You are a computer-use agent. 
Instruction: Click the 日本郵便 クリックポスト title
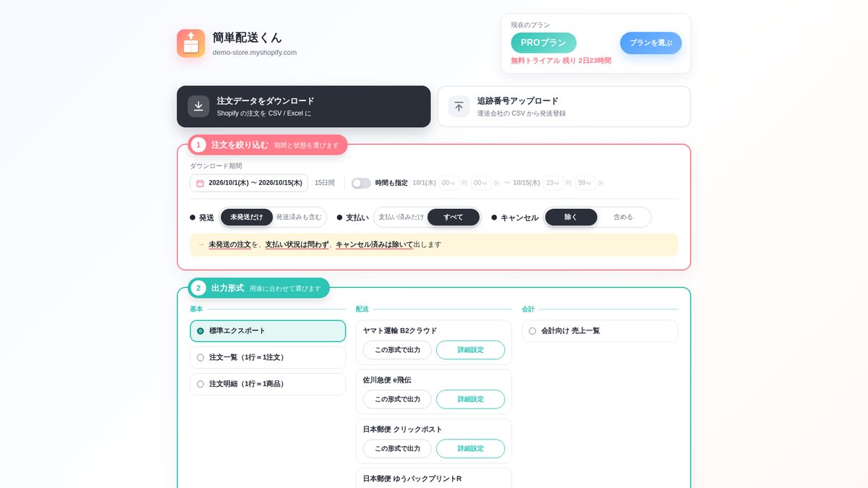(x=402, y=429)
